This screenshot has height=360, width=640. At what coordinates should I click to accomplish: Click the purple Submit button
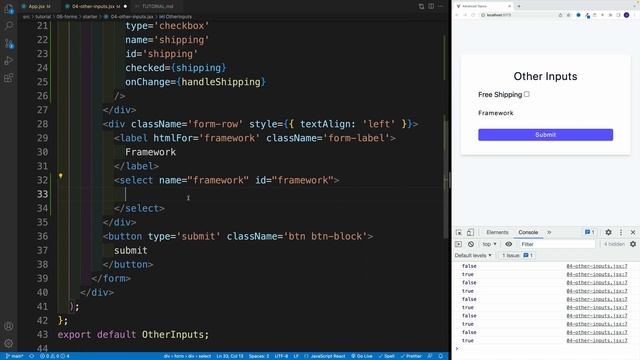pos(545,135)
